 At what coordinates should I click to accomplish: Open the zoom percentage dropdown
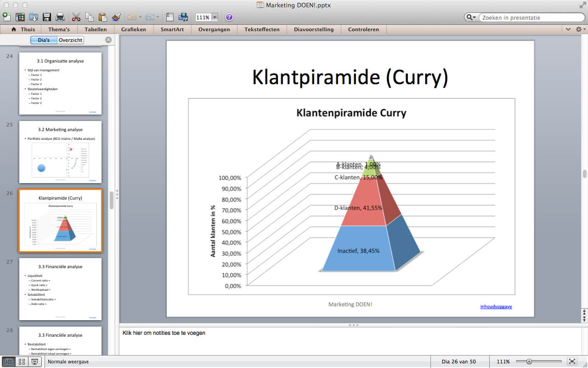coord(215,17)
